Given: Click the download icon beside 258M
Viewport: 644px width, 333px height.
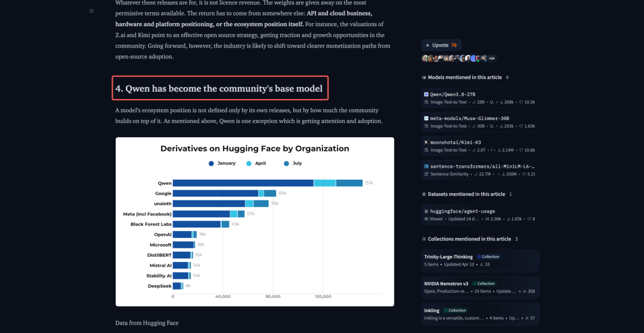Looking at the screenshot, I should pos(503,174).
